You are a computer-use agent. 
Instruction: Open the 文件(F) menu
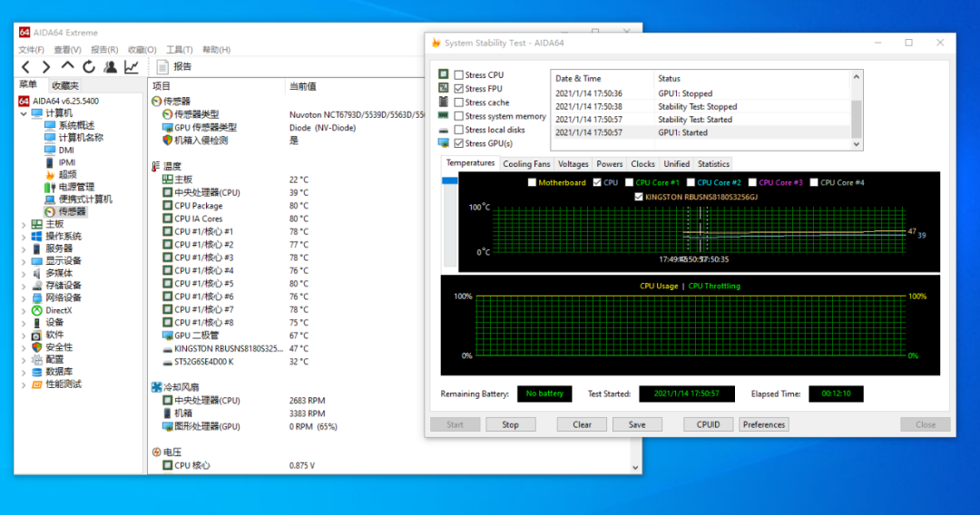pyautogui.click(x=31, y=49)
